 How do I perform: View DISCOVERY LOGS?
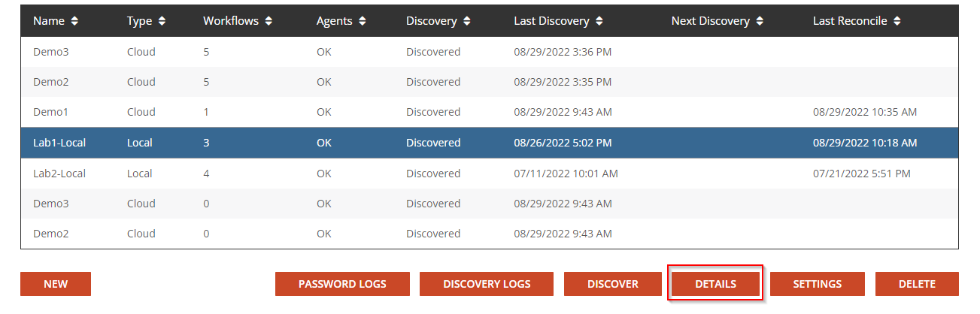click(x=487, y=284)
